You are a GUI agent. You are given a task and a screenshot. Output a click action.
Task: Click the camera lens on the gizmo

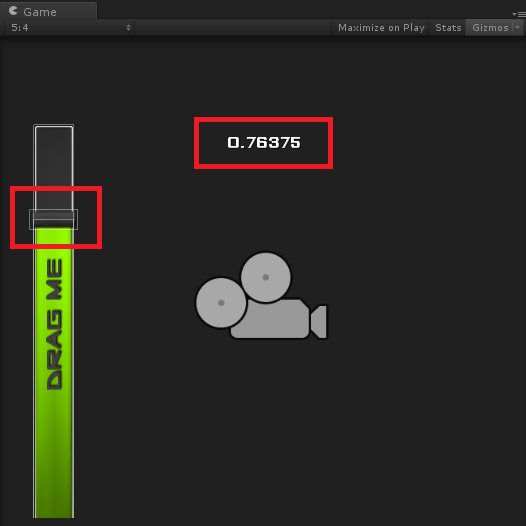click(x=319, y=322)
